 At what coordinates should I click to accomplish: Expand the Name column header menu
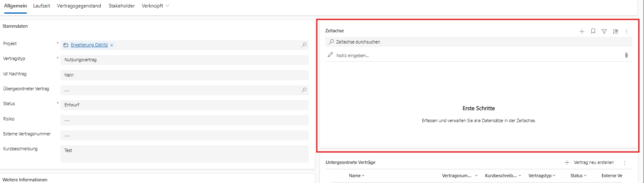point(357,176)
